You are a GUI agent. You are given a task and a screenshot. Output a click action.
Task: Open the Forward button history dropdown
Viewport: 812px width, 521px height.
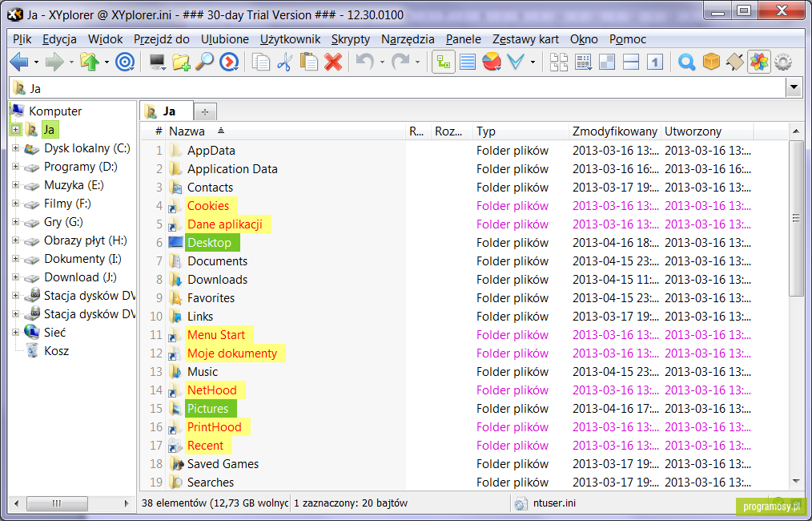[71, 63]
